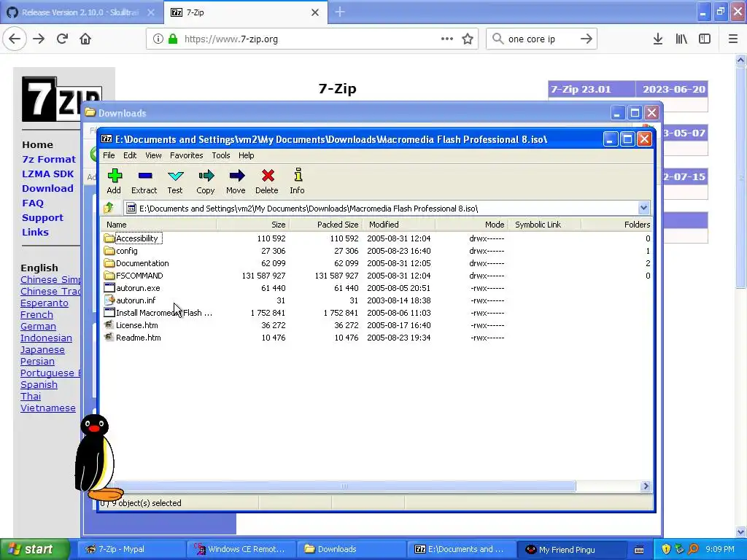Viewport: 747px width, 560px height.
Task: Sort file list by Size column
Action: [252, 225]
